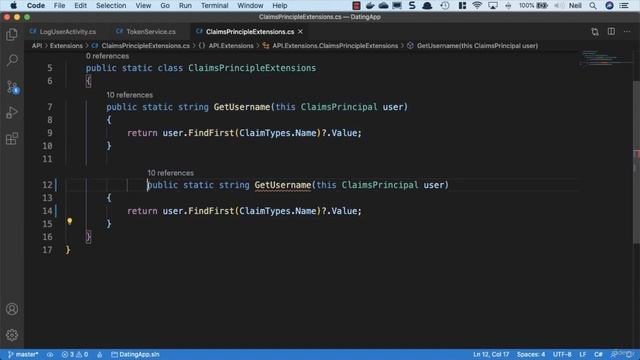Open notifications bell in status bar
This screenshot has width=640, height=360.
(629, 354)
